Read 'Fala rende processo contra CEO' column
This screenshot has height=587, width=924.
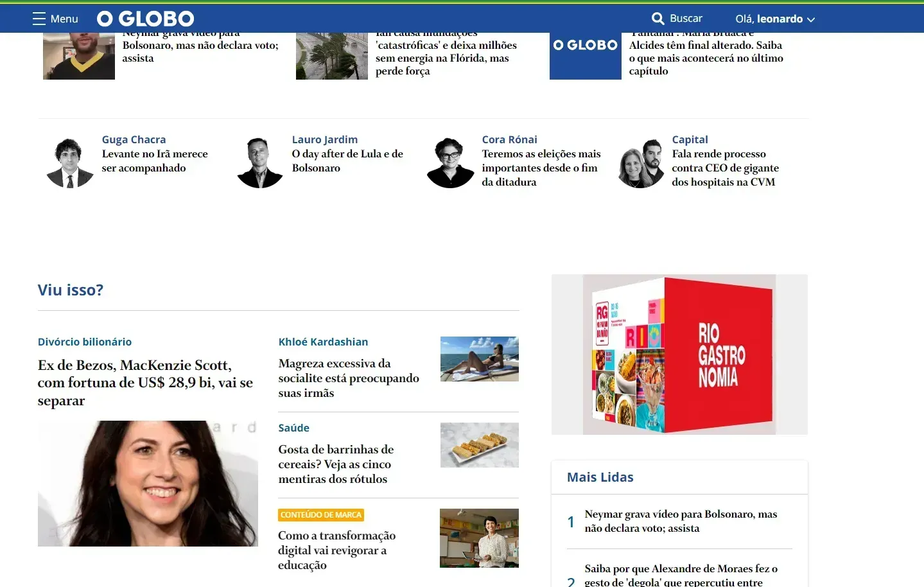(726, 168)
